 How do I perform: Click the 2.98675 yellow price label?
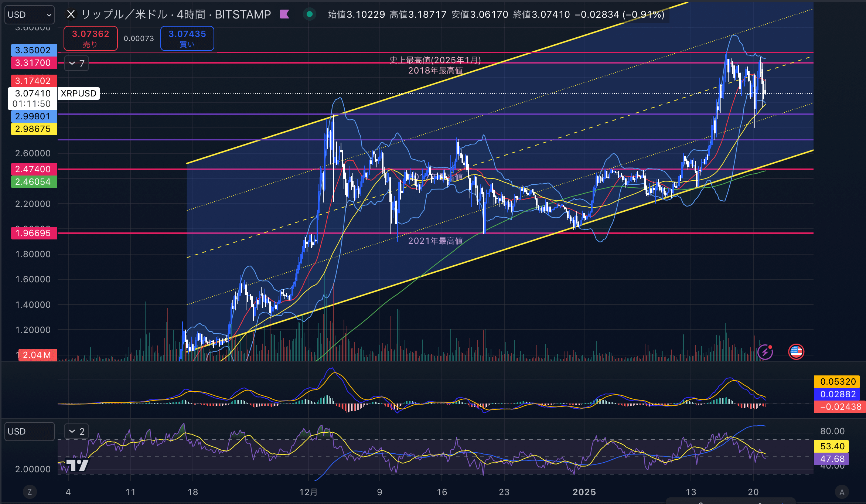33,129
